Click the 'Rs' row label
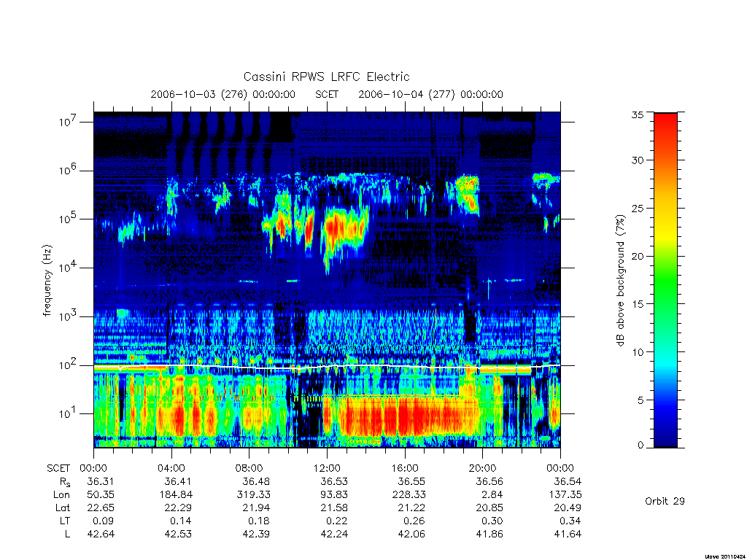747x560 pixels. click(65, 482)
